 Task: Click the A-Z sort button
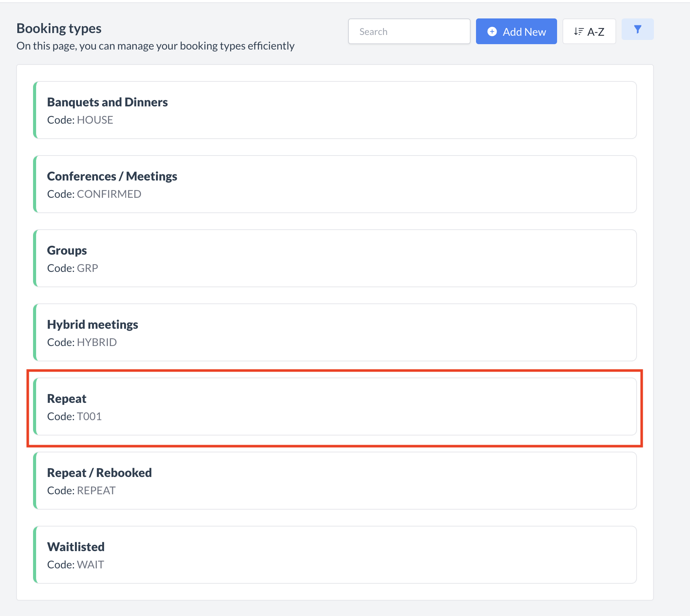pos(589,31)
